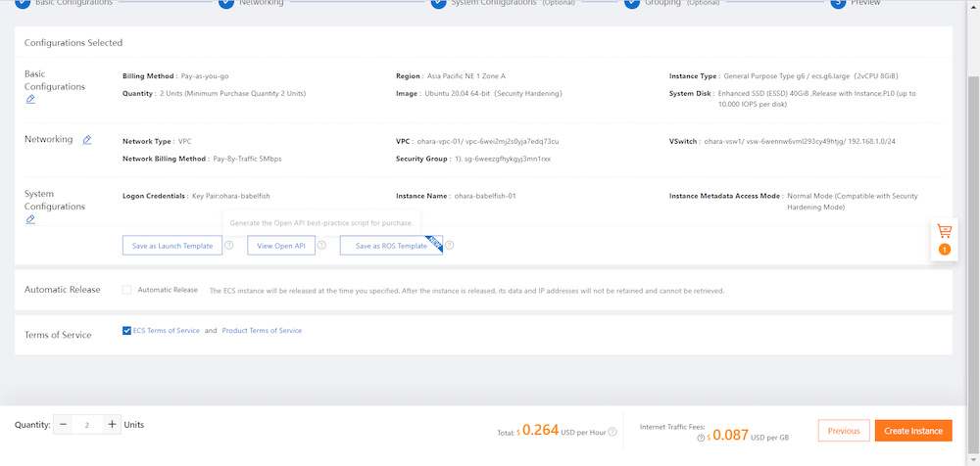
Task: Click the 0.264 total price value
Action: (541, 430)
